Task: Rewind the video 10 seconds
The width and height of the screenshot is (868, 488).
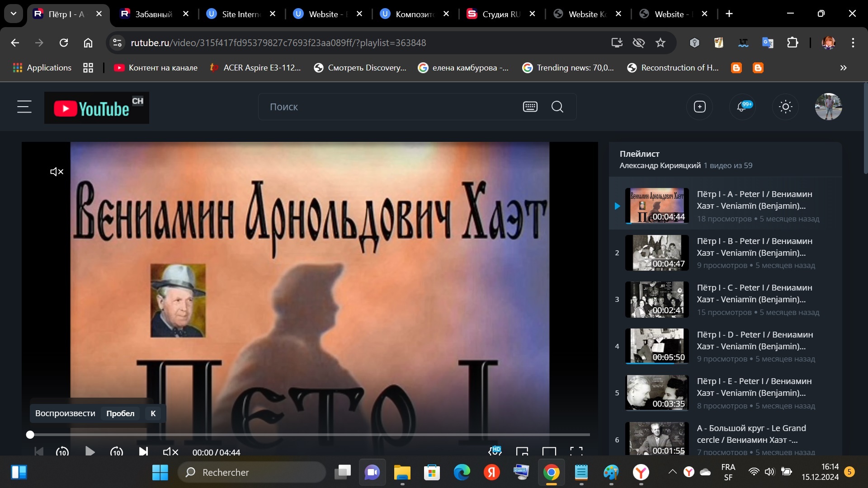Action: click(62, 451)
